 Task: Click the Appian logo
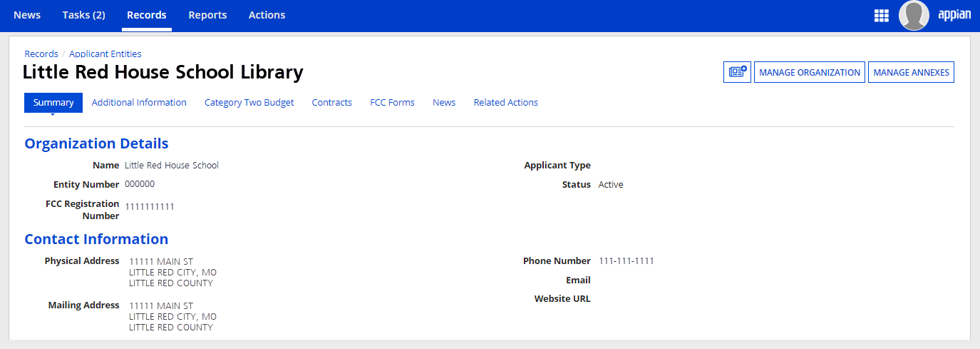click(954, 16)
